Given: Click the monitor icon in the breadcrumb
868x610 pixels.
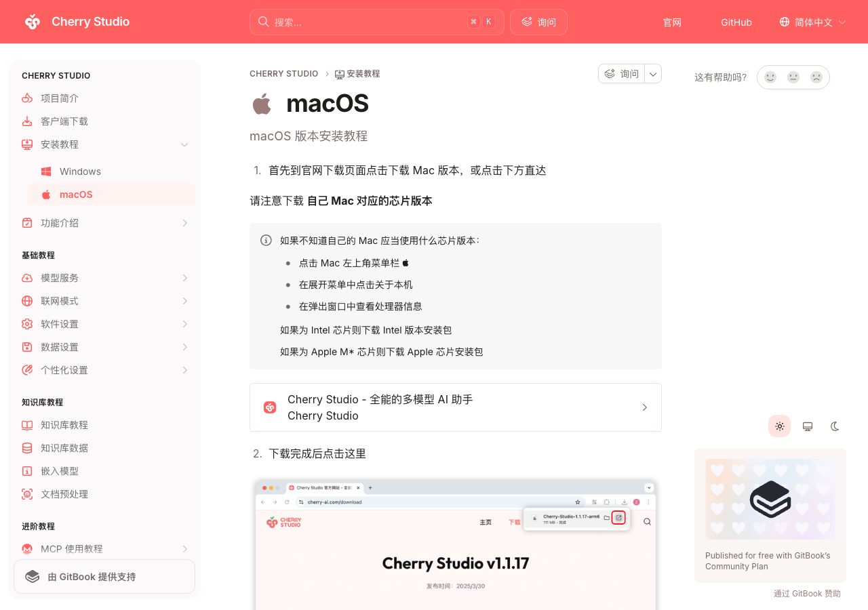Looking at the screenshot, I should [340, 74].
